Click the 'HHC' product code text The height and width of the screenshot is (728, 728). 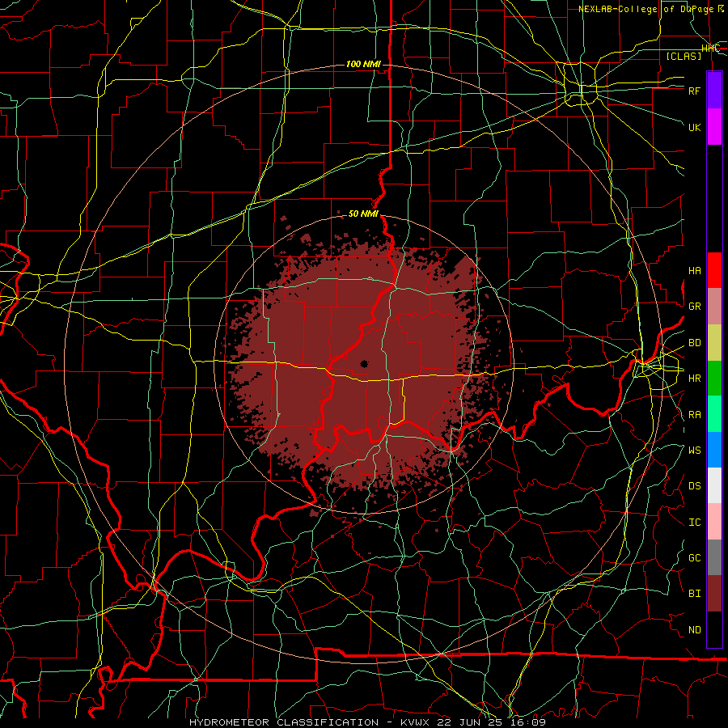(711, 49)
